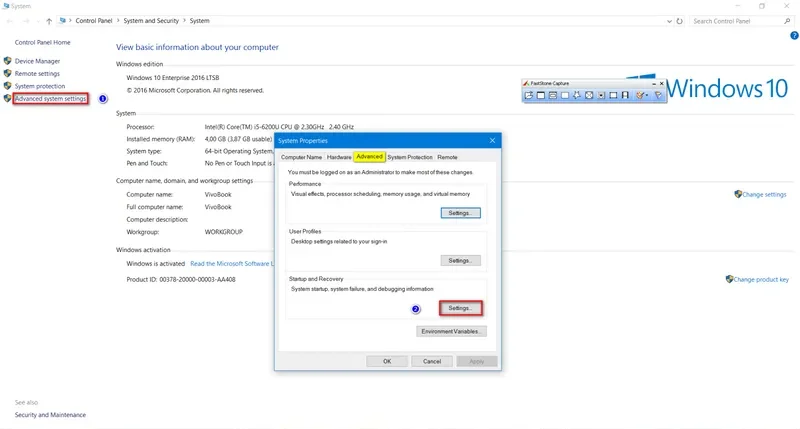
Task: Go to Control Panel breadcrumb
Action: 94,21
